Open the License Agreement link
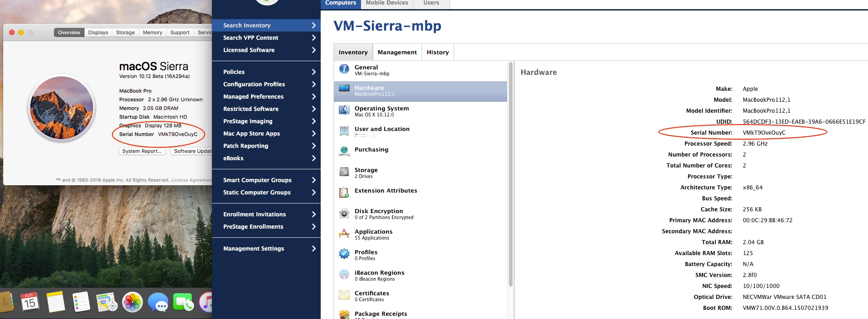This screenshot has height=319, width=868. [191, 180]
